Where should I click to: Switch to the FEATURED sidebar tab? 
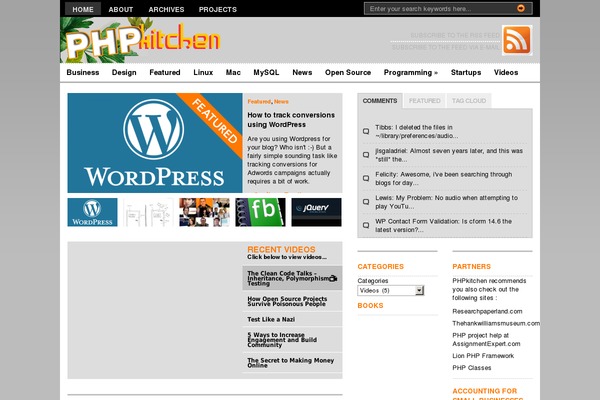[424, 101]
